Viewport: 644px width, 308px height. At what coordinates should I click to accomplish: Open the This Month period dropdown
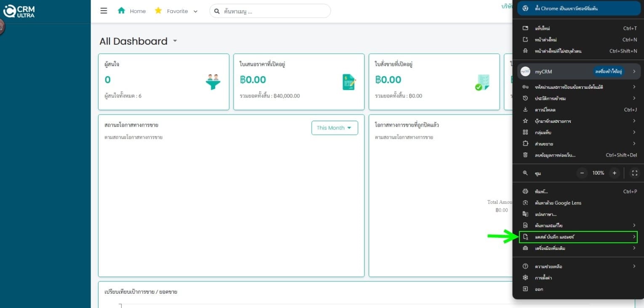(335, 128)
